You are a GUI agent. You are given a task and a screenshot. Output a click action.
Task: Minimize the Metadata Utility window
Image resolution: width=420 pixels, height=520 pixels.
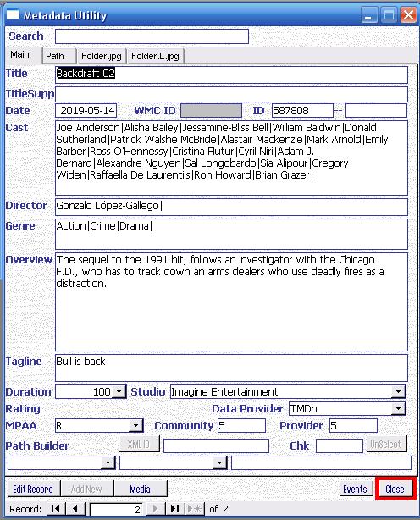368,15
